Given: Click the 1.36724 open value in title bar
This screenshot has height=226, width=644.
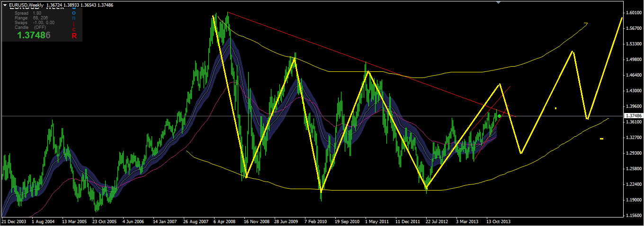Looking at the screenshot, I should [55, 5].
